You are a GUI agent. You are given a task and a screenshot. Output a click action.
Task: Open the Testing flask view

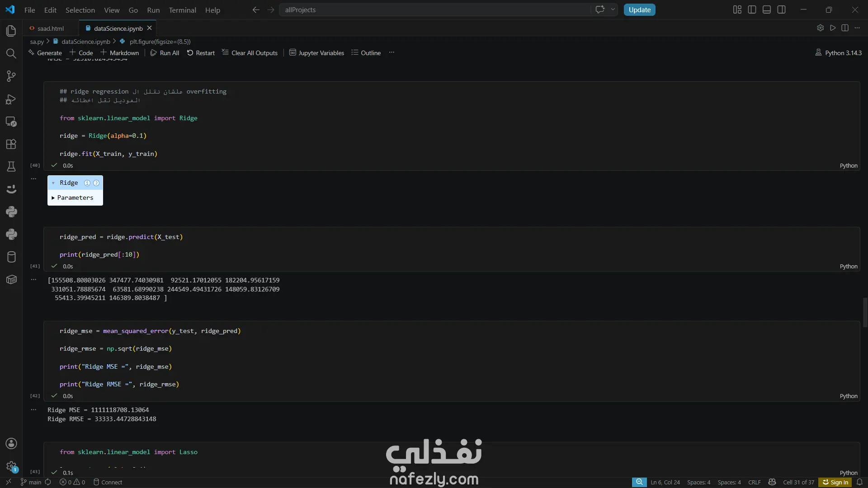point(11,167)
